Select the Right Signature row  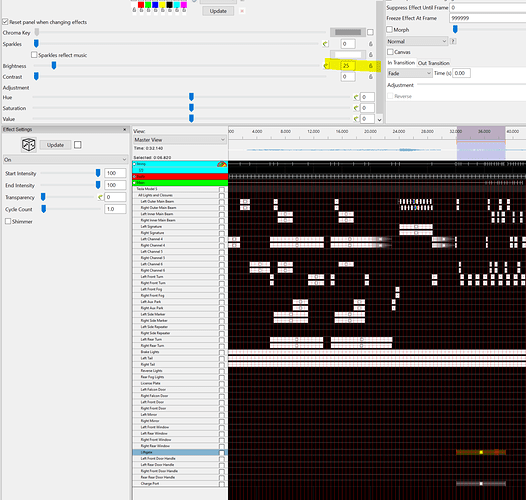pyautogui.click(x=179, y=233)
